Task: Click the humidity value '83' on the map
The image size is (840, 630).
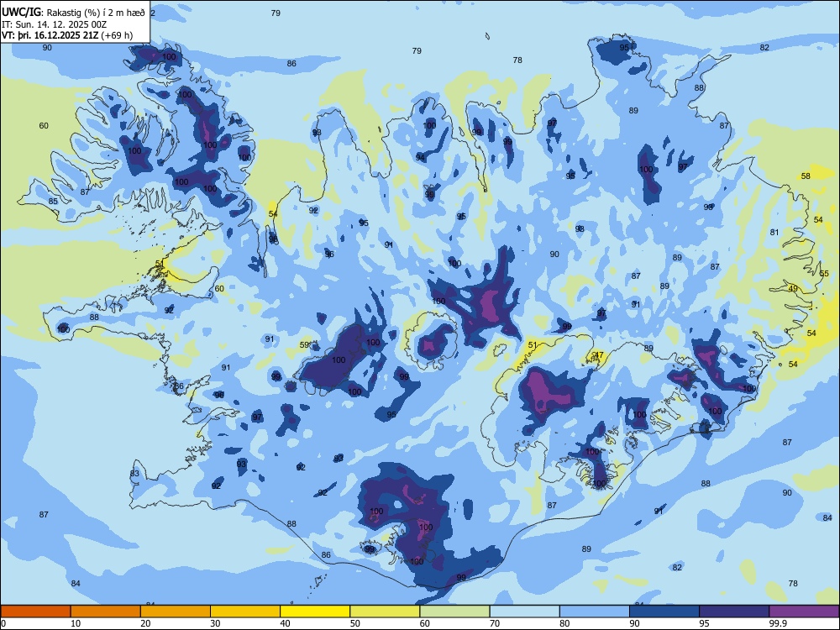Action: (134, 473)
